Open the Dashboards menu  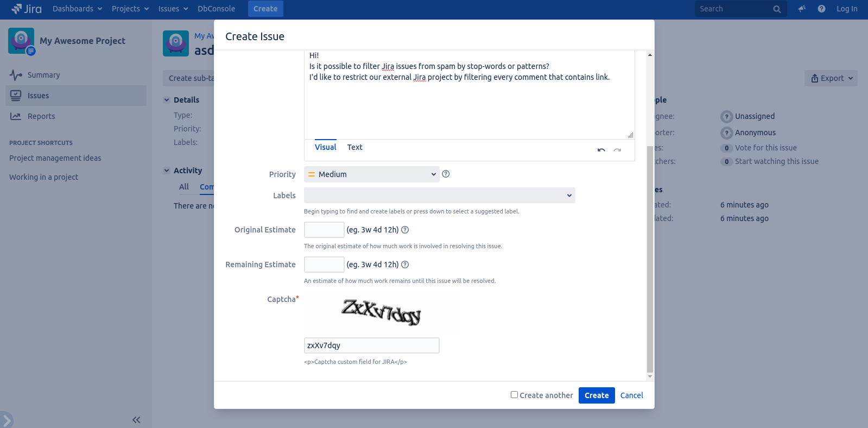(78, 9)
